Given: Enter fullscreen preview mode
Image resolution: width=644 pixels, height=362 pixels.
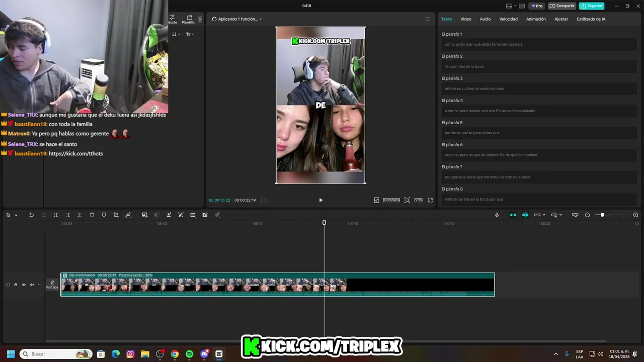Looking at the screenshot, I should (x=430, y=200).
